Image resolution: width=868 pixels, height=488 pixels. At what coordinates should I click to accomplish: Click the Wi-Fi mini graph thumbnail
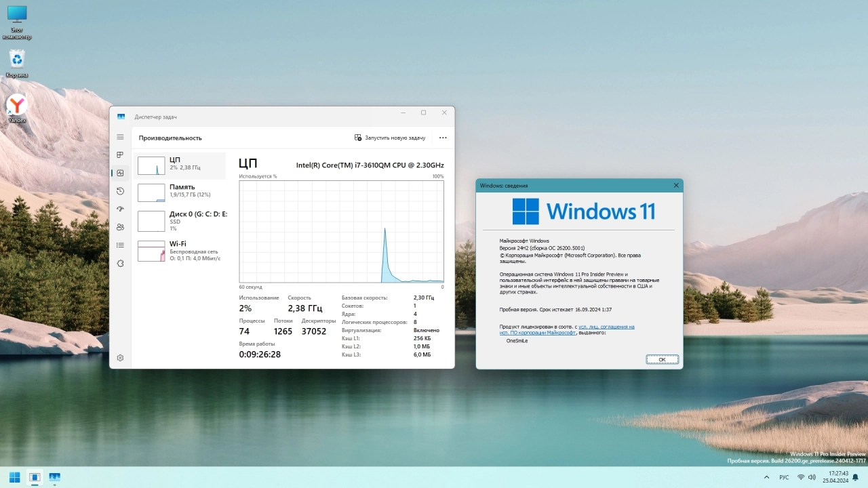point(151,251)
